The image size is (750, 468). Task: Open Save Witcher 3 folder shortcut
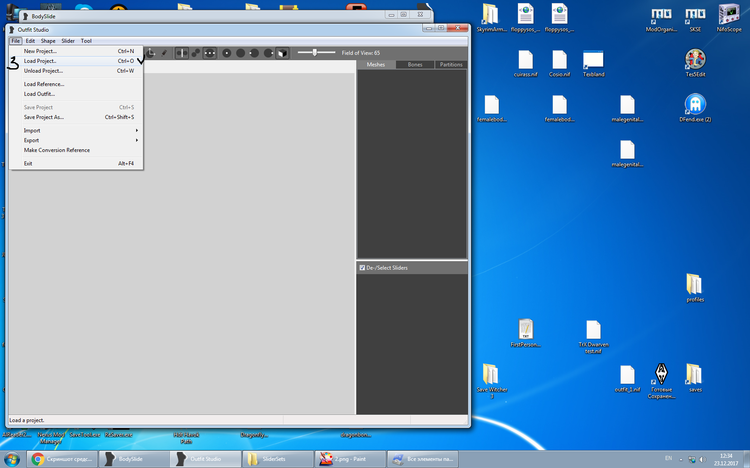[491, 381]
